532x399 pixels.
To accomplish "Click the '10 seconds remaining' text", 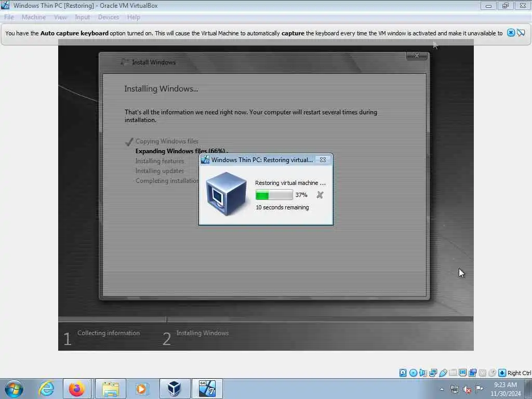I will (282, 207).
